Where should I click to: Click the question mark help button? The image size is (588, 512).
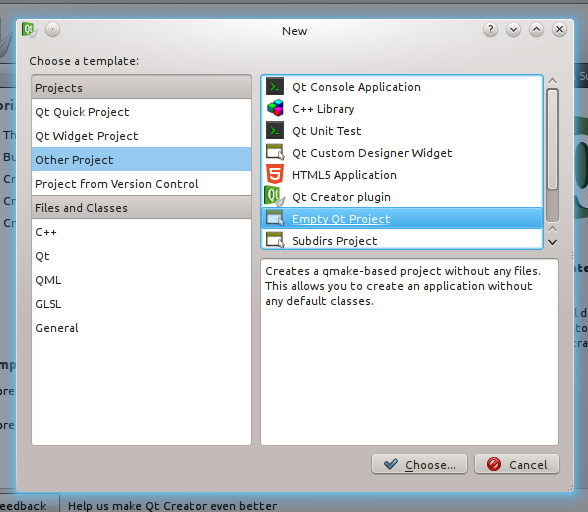(x=490, y=29)
